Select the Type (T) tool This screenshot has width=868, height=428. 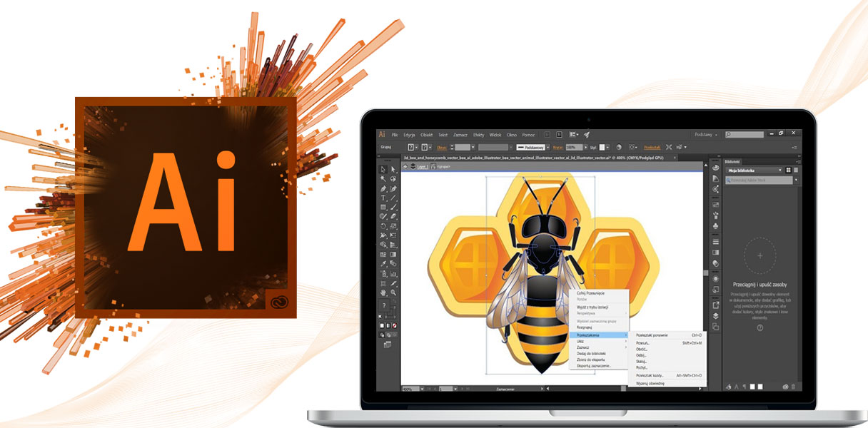coord(383,198)
